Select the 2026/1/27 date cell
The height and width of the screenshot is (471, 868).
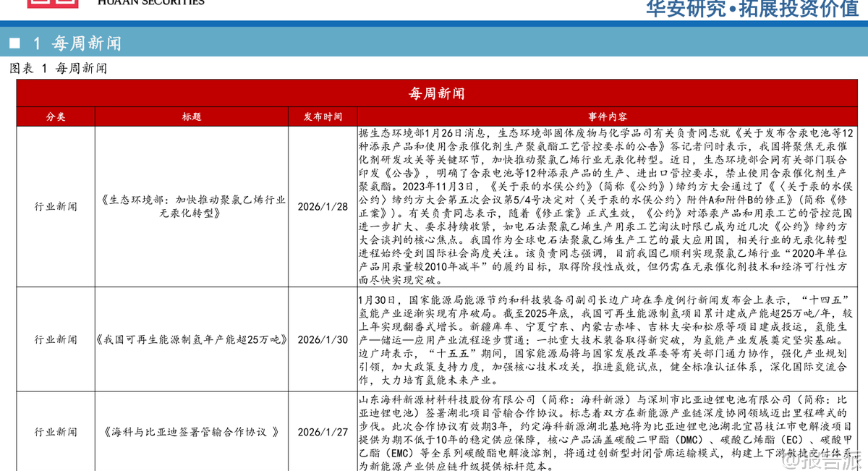pos(323,432)
